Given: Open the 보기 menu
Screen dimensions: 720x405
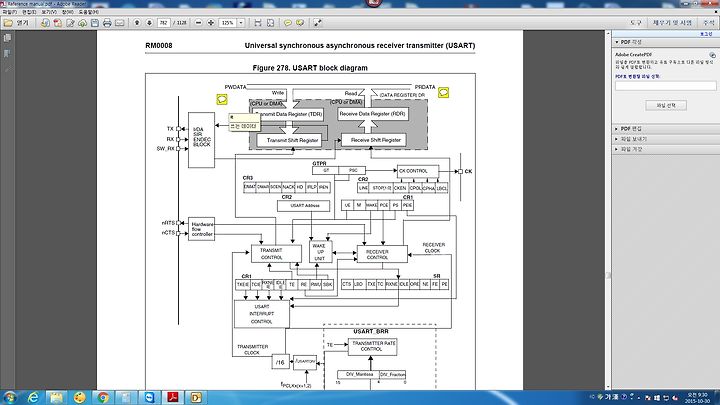Looking at the screenshot, I should click(49, 12).
